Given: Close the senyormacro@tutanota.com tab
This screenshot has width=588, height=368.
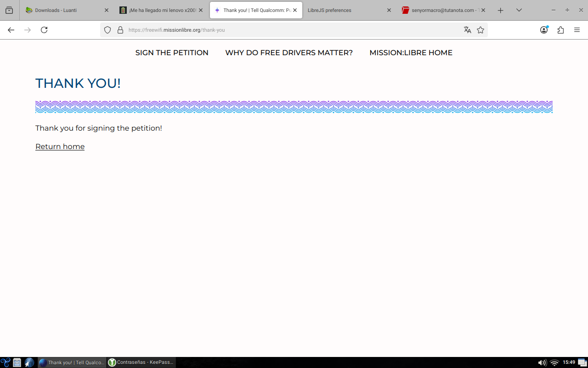Looking at the screenshot, I should 483,10.
